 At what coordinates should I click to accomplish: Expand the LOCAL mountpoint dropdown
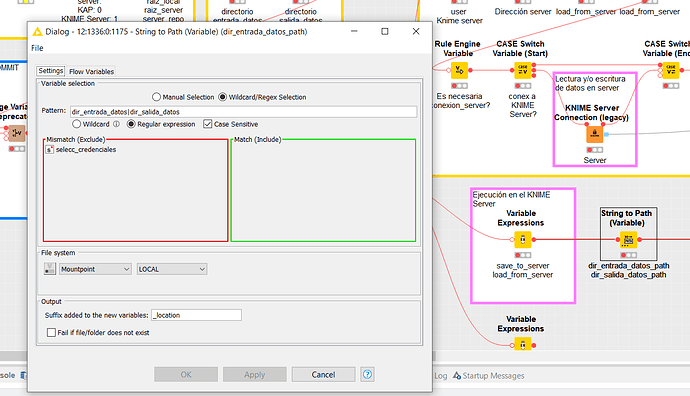coord(172,269)
